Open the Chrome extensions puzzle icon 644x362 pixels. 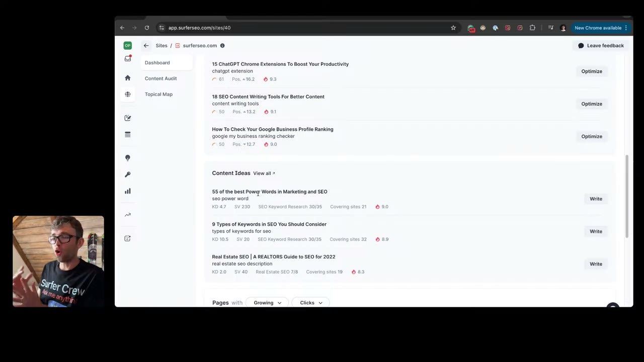pos(532,28)
